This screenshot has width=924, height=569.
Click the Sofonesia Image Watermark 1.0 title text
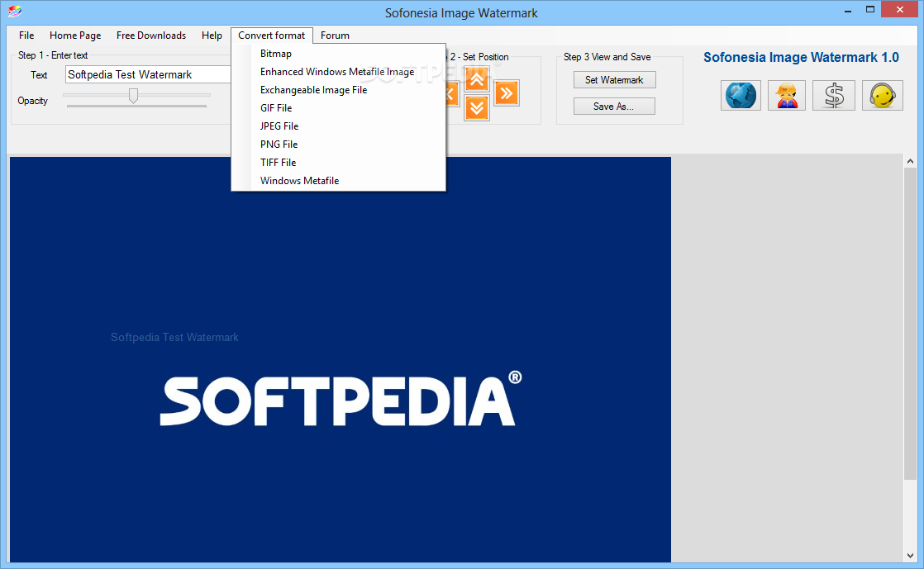(x=801, y=58)
